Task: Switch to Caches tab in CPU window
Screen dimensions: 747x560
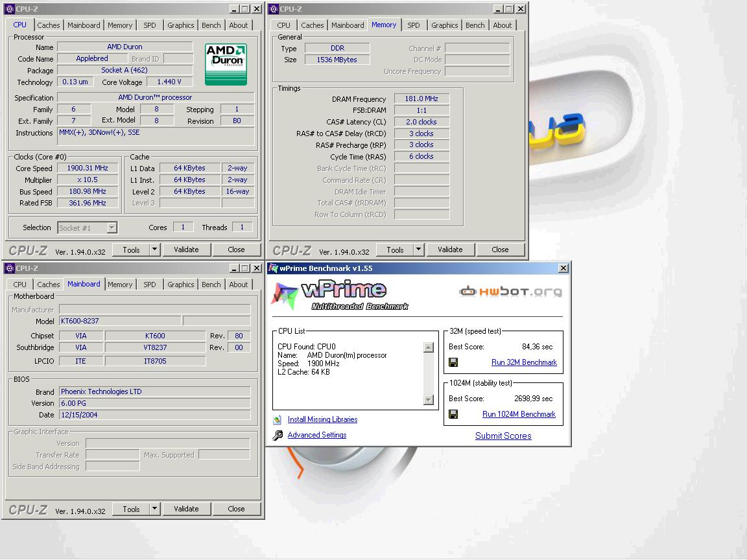Action: point(49,25)
